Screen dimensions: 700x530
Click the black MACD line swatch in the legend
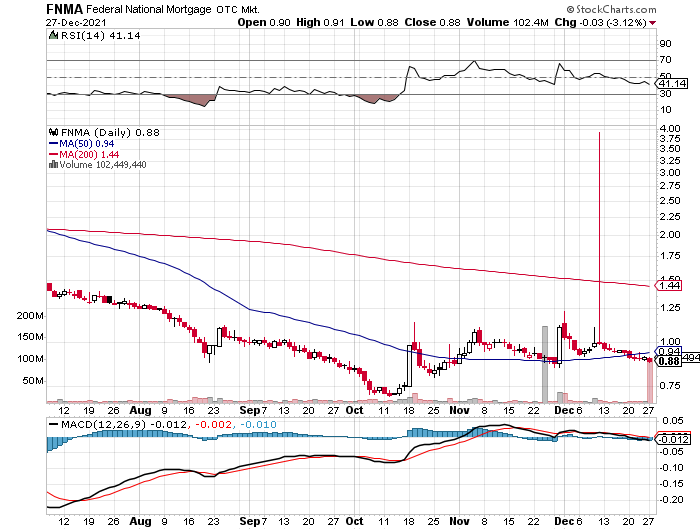pos(53,425)
